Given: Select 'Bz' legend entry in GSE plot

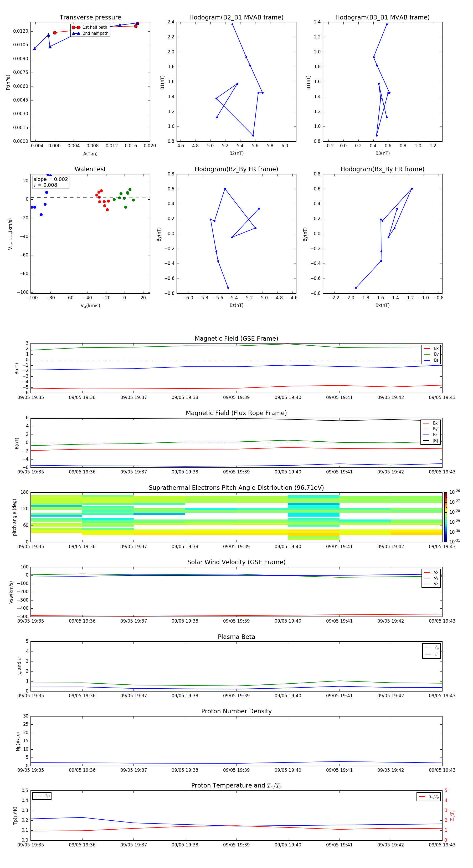Looking at the screenshot, I should (x=431, y=360).
